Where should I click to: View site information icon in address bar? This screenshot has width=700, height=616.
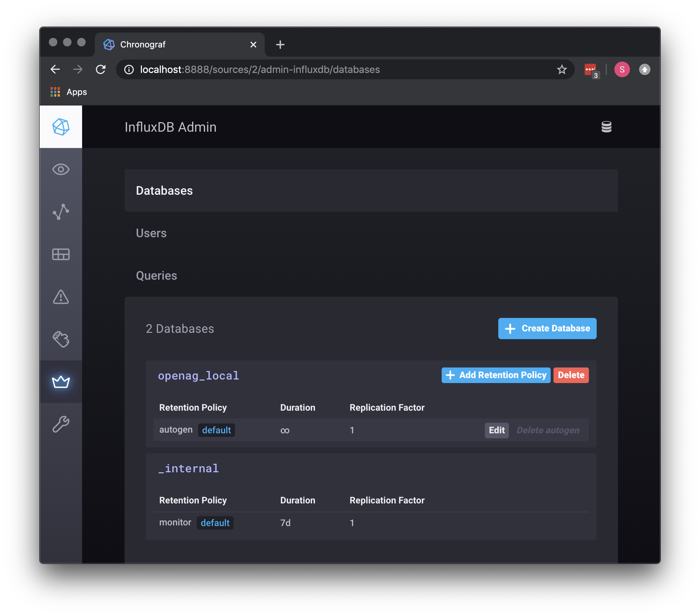pyautogui.click(x=129, y=69)
